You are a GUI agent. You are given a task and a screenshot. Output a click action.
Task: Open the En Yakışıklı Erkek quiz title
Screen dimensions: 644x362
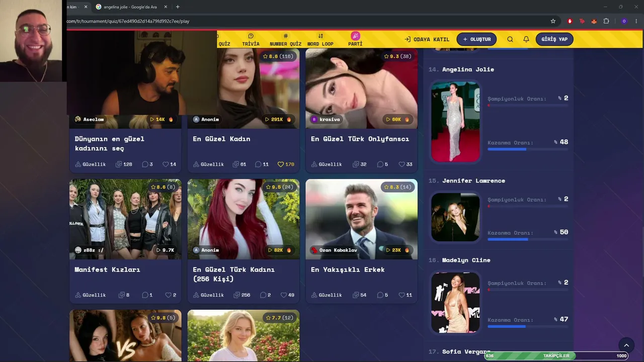pyautogui.click(x=348, y=269)
